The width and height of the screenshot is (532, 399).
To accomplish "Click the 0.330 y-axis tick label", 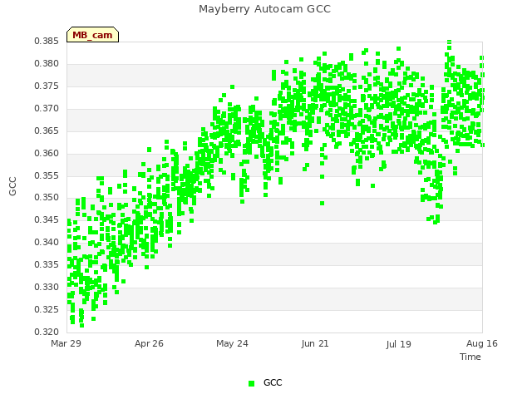I will click(x=47, y=287).
